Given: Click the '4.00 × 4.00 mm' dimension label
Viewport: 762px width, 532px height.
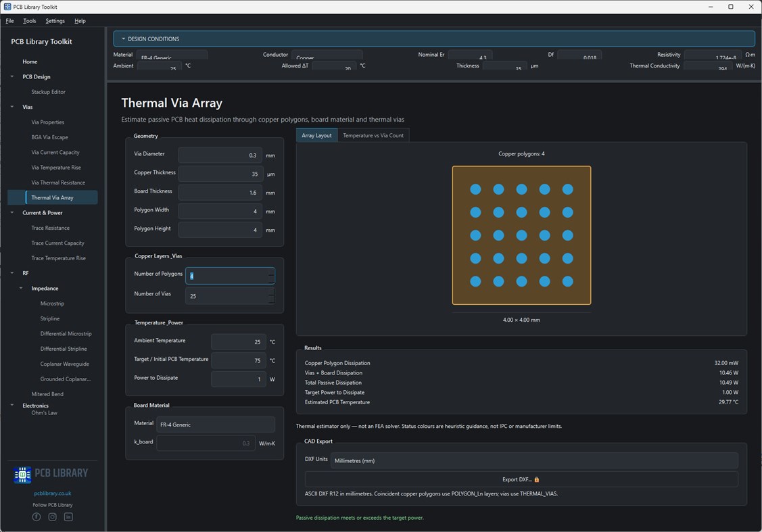Looking at the screenshot, I should point(521,320).
